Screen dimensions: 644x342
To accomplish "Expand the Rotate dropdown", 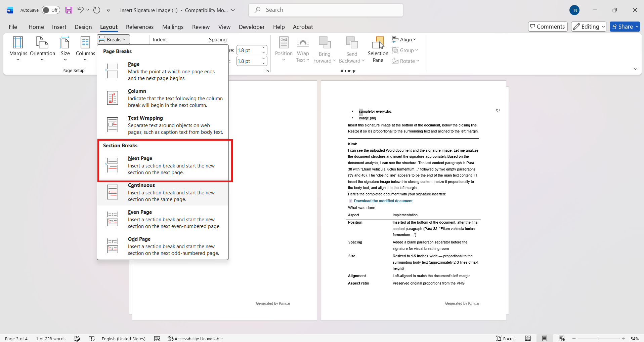I will tap(405, 61).
